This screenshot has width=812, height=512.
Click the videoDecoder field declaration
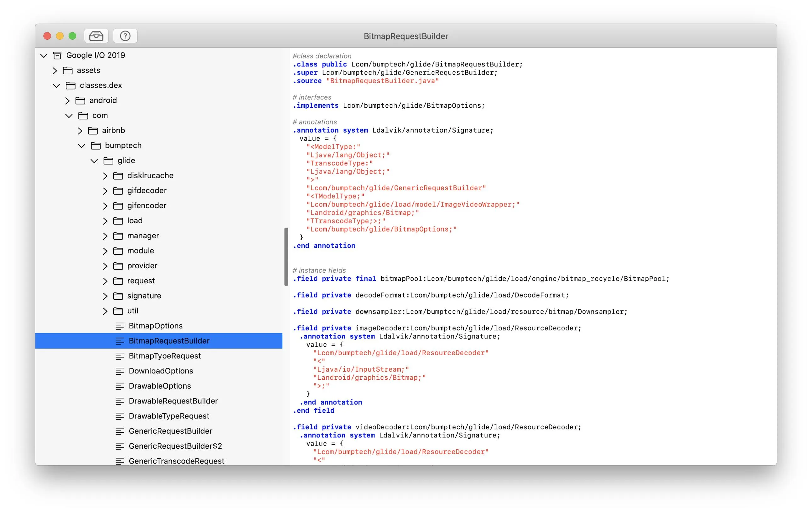(437, 427)
